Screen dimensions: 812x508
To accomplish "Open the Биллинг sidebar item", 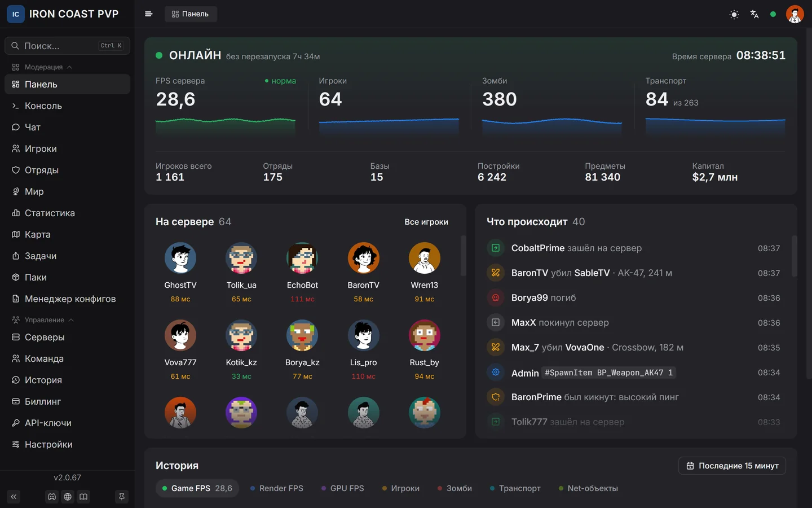I will pyautogui.click(x=67, y=401).
